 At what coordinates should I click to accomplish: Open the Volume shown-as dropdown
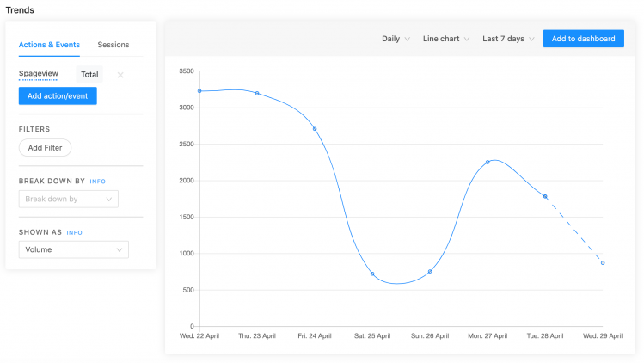coord(73,249)
